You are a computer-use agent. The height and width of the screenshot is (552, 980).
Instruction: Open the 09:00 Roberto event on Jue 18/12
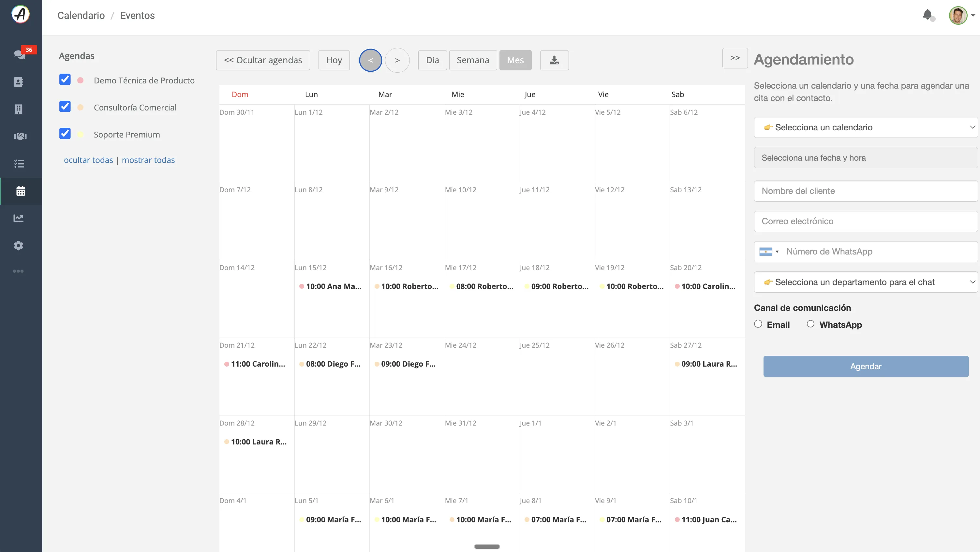[x=556, y=286]
